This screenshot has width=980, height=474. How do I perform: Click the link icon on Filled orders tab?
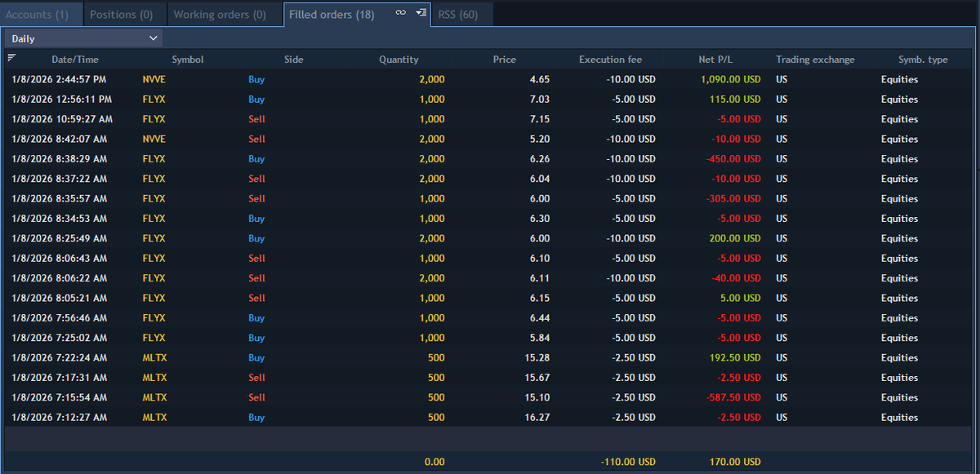point(401,13)
